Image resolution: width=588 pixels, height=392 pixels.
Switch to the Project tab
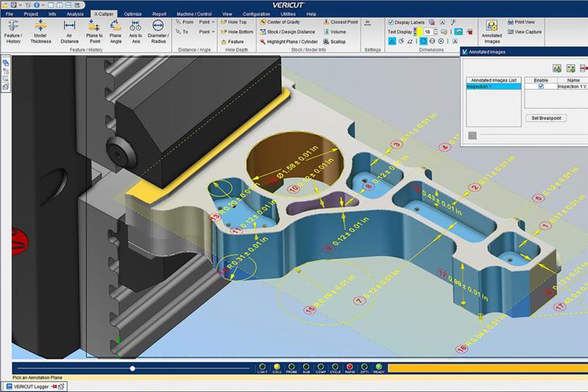coord(31,14)
